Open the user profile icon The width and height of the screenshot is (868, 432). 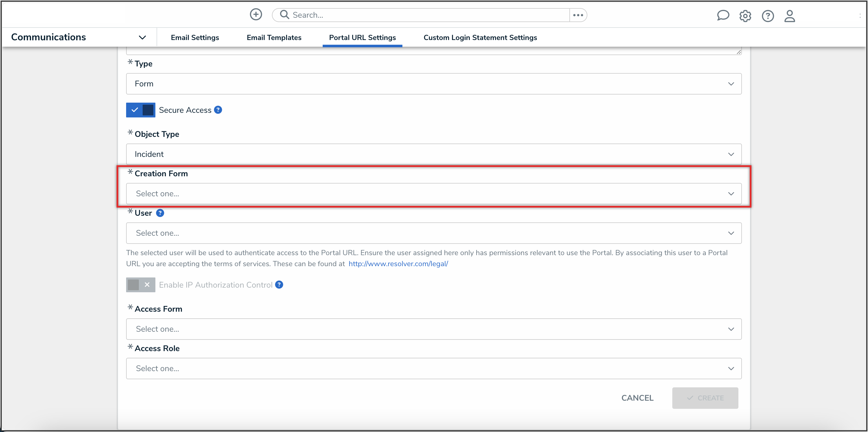pyautogui.click(x=789, y=16)
